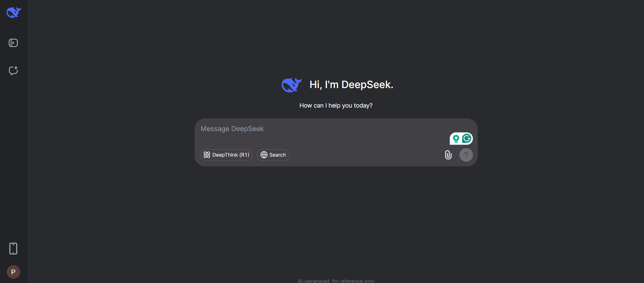Viewport: 644px width, 283px height.
Task: Click the Grammarly G icon
Action: click(467, 138)
